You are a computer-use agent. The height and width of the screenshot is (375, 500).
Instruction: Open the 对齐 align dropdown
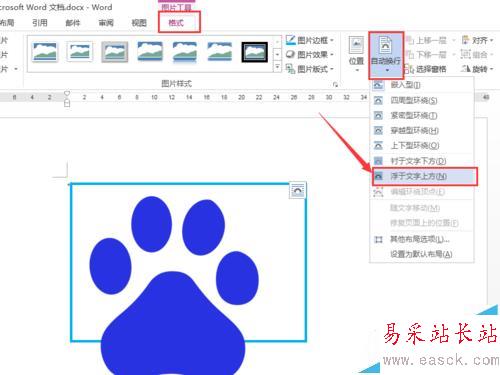pyautogui.click(x=477, y=40)
